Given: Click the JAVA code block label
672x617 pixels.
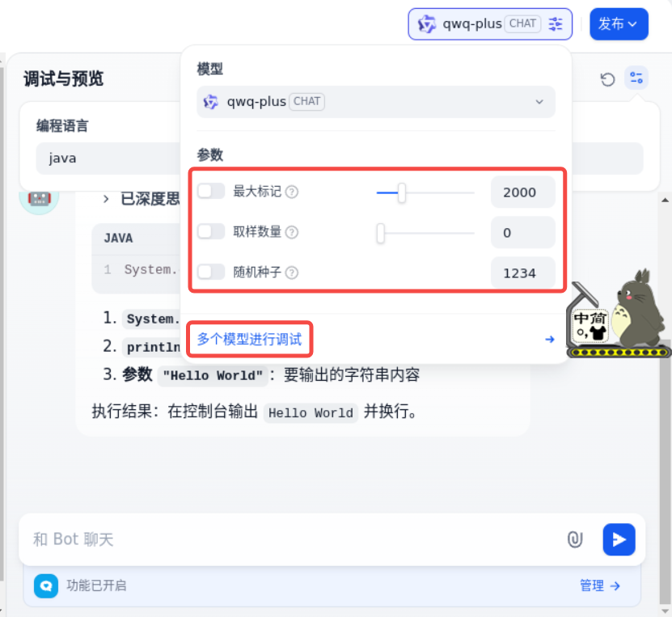Looking at the screenshot, I should click(118, 239).
